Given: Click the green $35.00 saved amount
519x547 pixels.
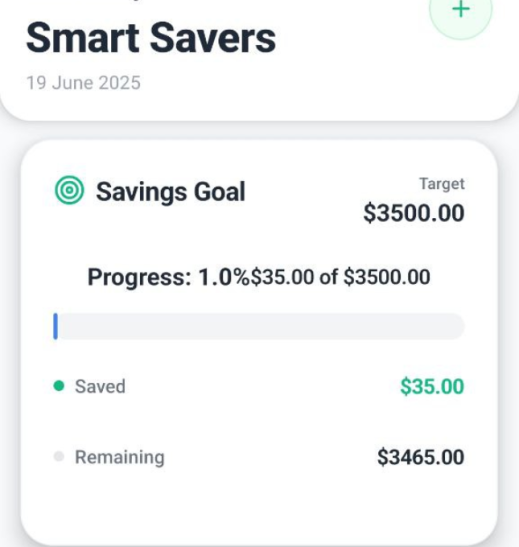Looking at the screenshot, I should [432, 386].
